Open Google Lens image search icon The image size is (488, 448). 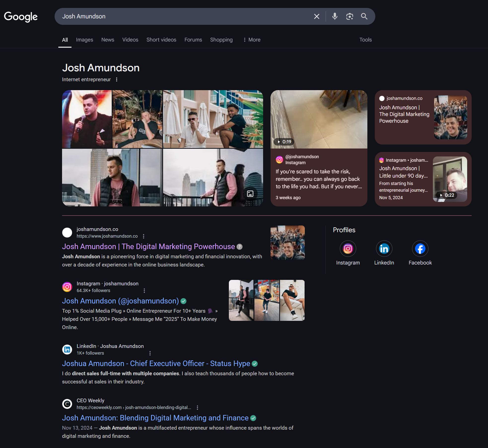(349, 16)
